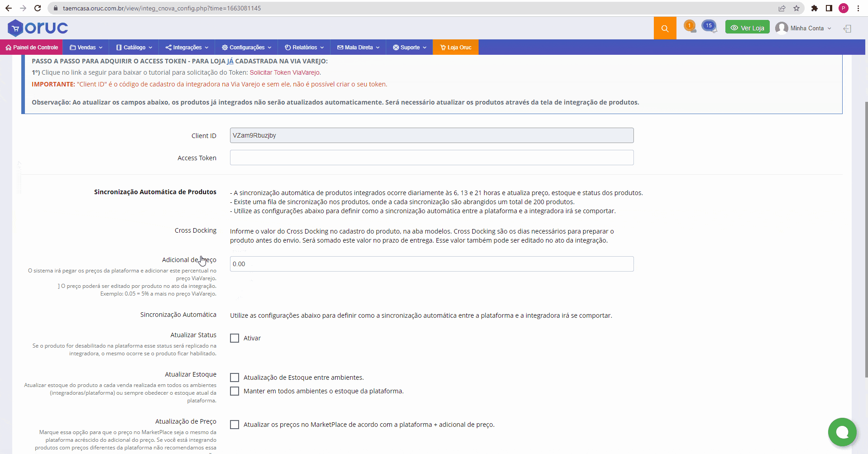
Task: Open the orange search button
Action: tap(665, 28)
